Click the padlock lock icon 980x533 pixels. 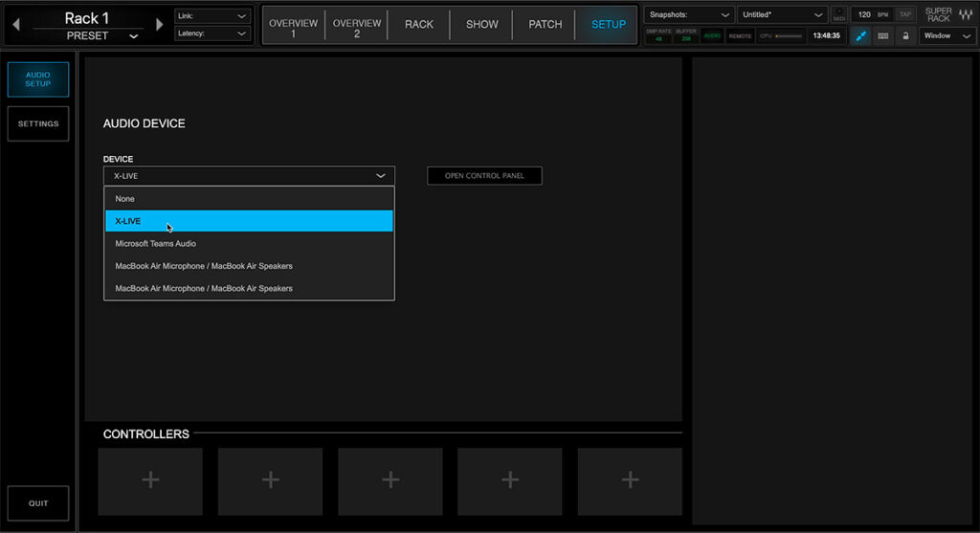pyautogui.click(x=904, y=35)
